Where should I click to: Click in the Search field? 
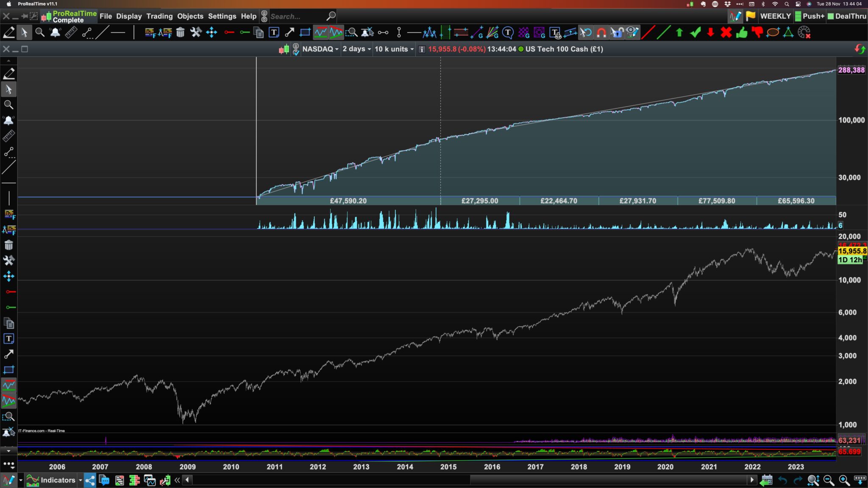pyautogui.click(x=297, y=17)
